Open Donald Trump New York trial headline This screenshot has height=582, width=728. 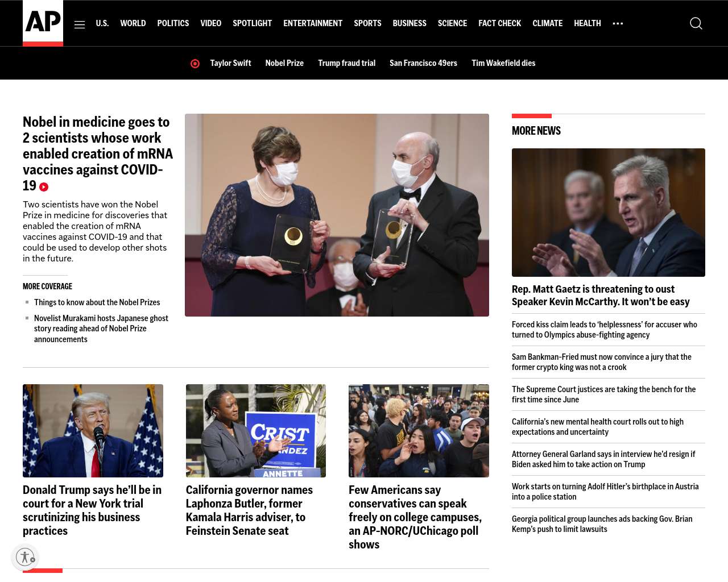click(92, 510)
